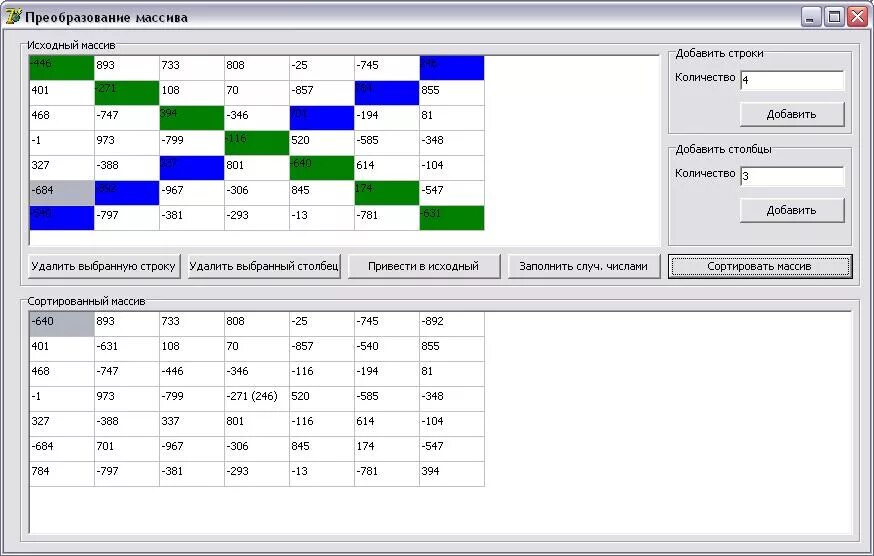The width and height of the screenshot is (874, 556).
Task: Select cell -547 in the Исходный массив grid
Action: click(452, 193)
